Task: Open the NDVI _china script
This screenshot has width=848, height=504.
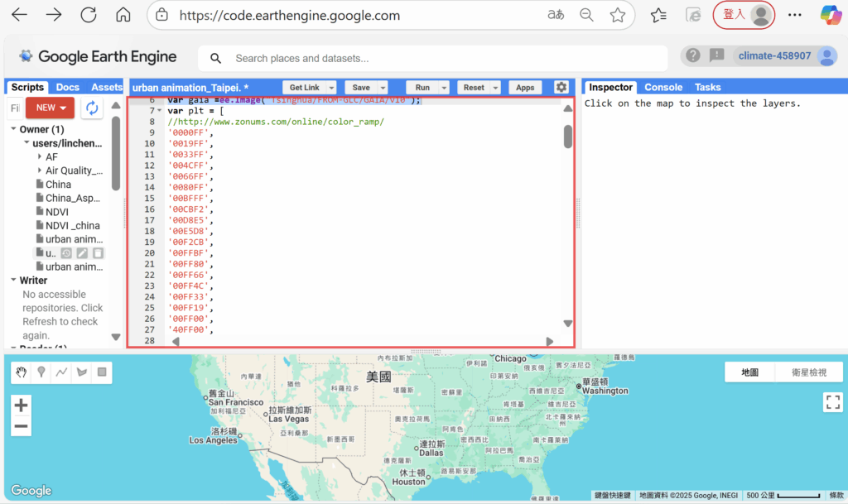Action: tap(73, 225)
